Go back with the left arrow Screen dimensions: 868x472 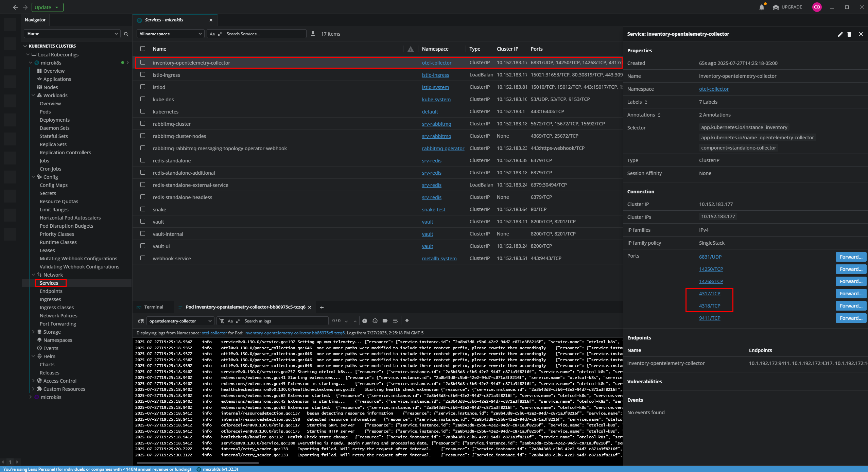pyautogui.click(x=15, y=7)
